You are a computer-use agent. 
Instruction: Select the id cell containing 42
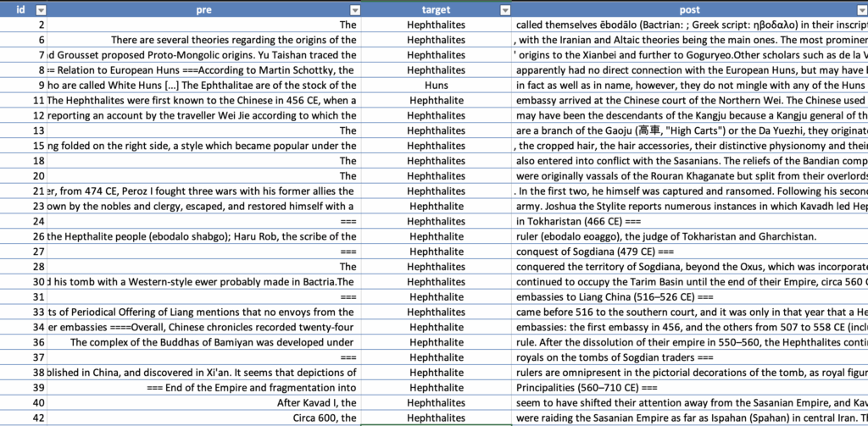point(25,418)
